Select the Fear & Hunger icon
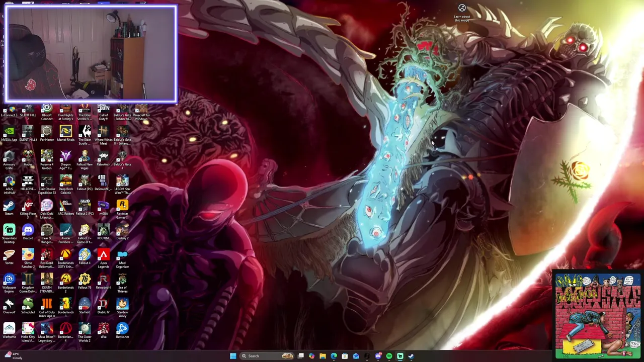Viewport: 644px width, 362px height. (47, 234)
